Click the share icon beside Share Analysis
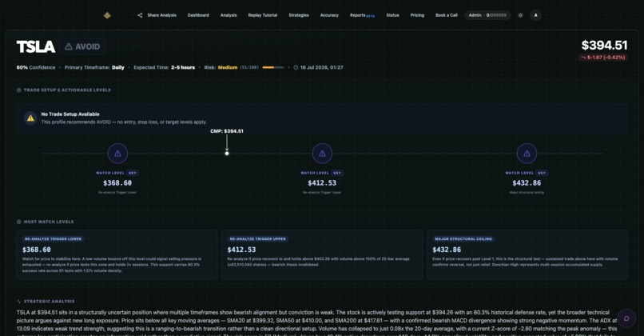This screenshot has width=644, height=336. point(140,15)
